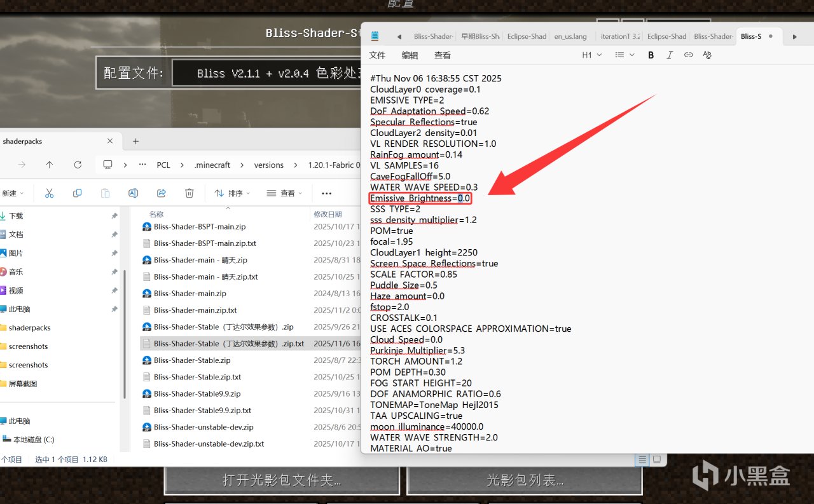This screenshot has height=504, width=814.
Task: Toggle bold formatting in Notepad
Action: click(651, 55)
